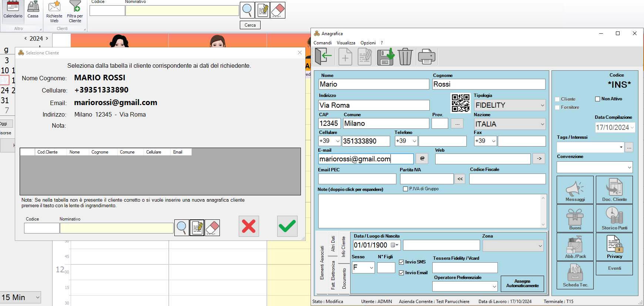Expand the Tipologia FIDELITY dropdown
The image size is (644, 306).
(542, 105)
